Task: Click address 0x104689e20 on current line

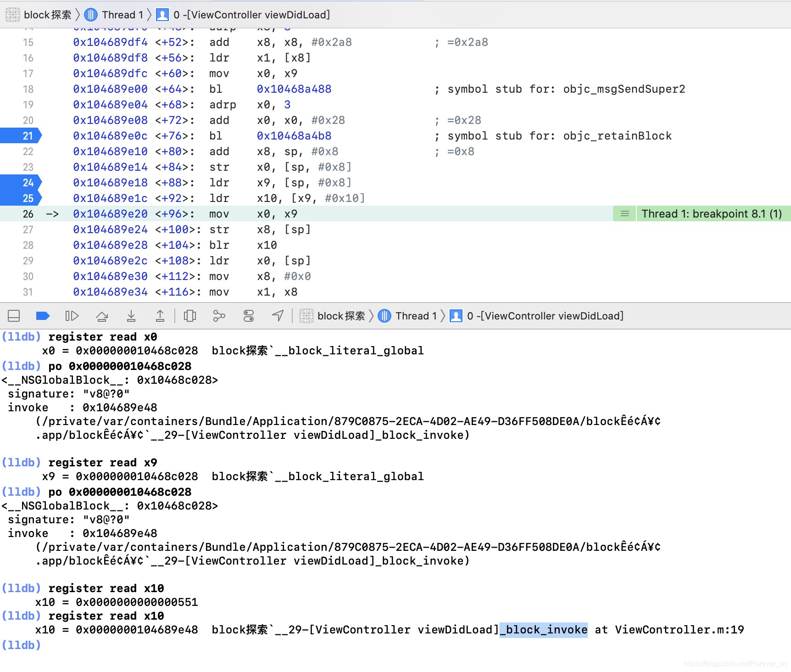Action: 110,214
